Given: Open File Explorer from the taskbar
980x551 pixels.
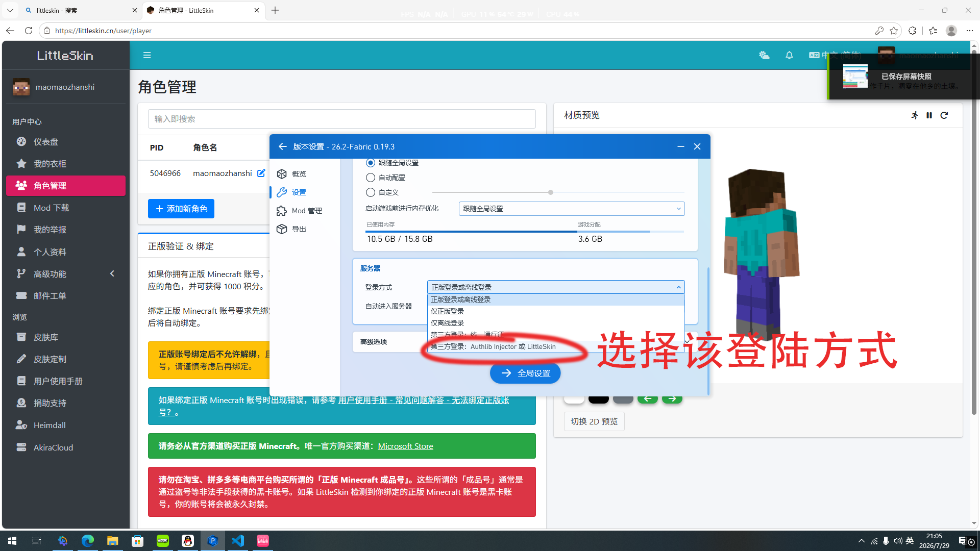Looking at the screenshot, I should click(112, 541).
